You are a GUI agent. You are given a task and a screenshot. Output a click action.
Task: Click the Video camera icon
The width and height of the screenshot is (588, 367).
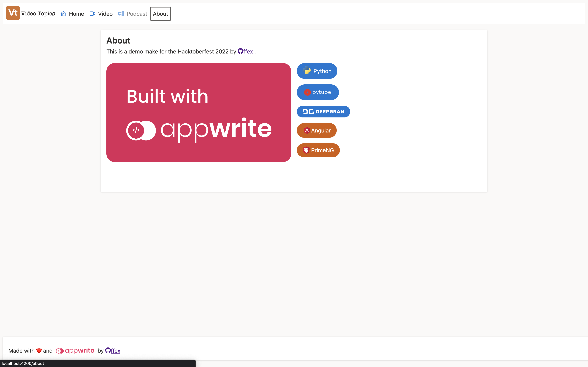tap(92, 14)
